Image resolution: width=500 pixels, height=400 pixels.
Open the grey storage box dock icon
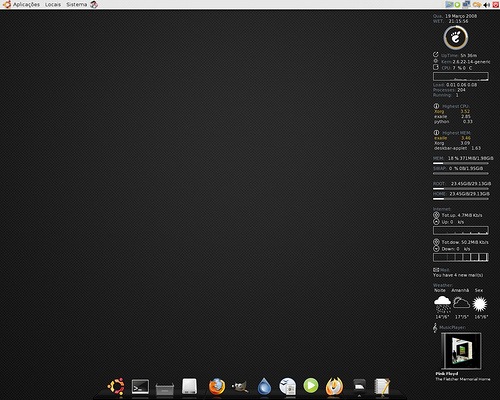coord(165,389)
